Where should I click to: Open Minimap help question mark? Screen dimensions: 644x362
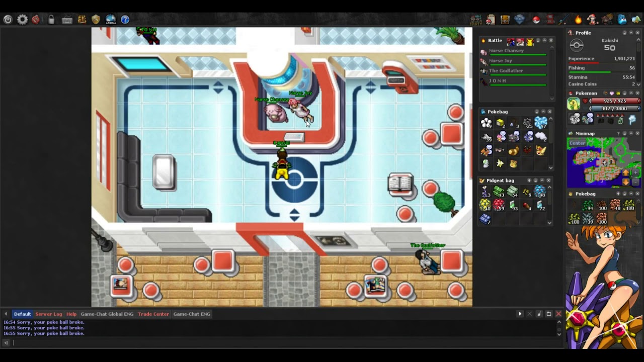tap(618, 134)
